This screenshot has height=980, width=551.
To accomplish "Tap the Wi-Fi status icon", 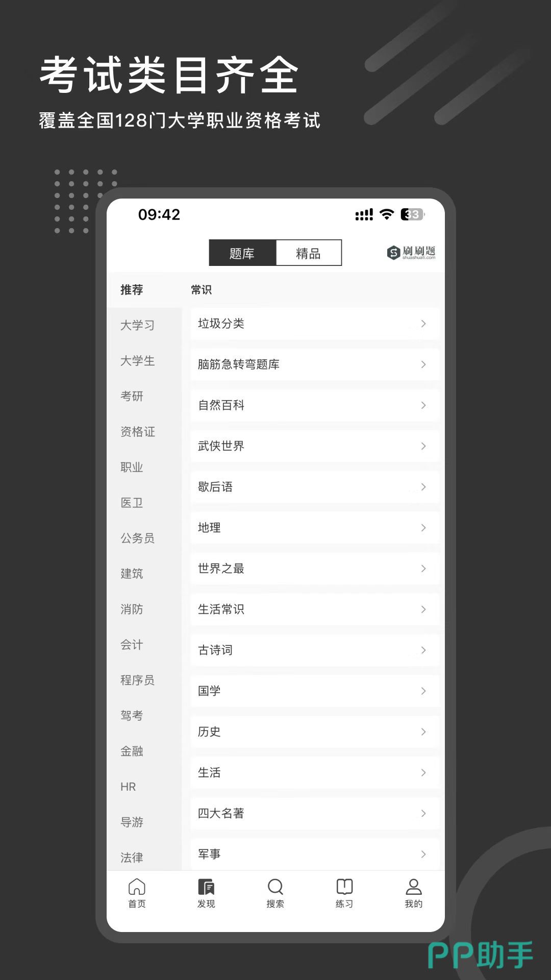I will click(x=387, y=214).
